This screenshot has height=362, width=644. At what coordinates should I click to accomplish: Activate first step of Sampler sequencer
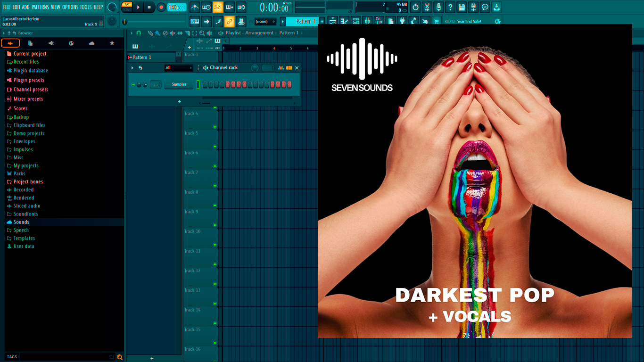click(205, 84)
